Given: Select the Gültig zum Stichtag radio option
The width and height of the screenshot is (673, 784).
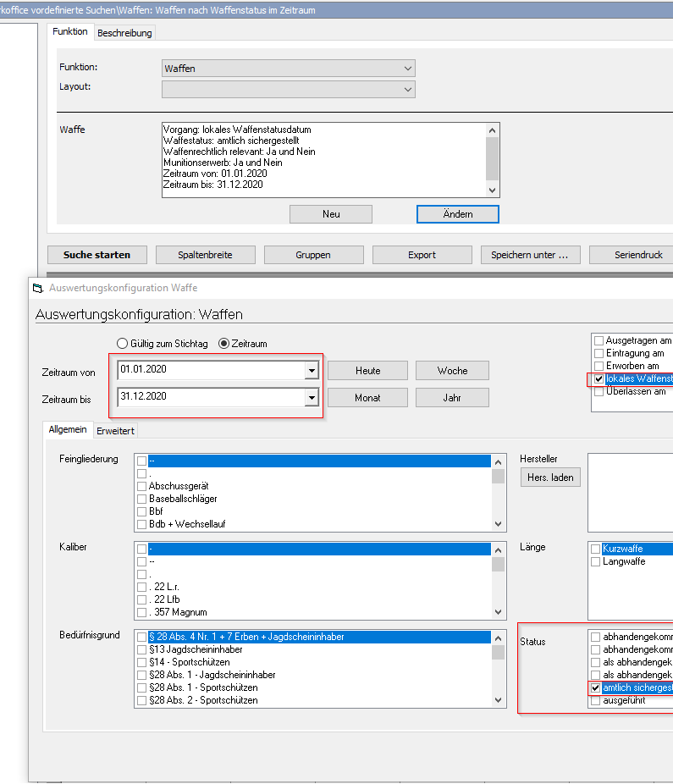Looking at the screenshot, I should 123,343.
